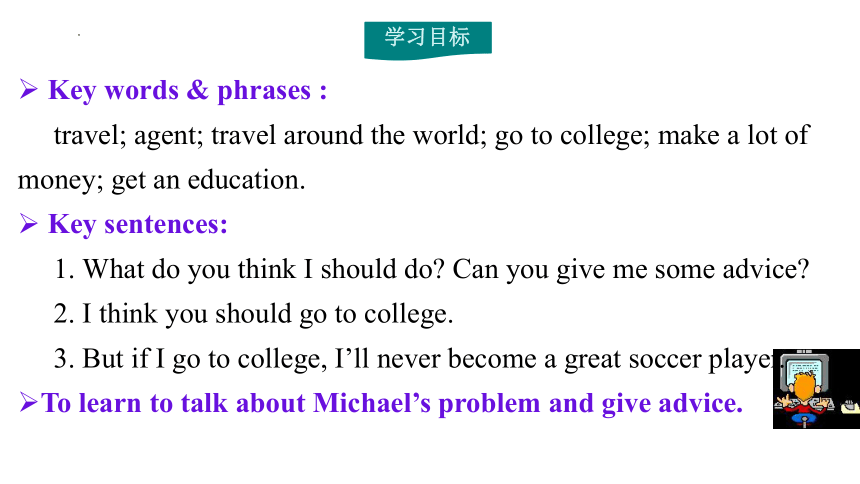The image size is (860, 484).
Task: Click the purple line To learn to talk
Action: point(392,403)
